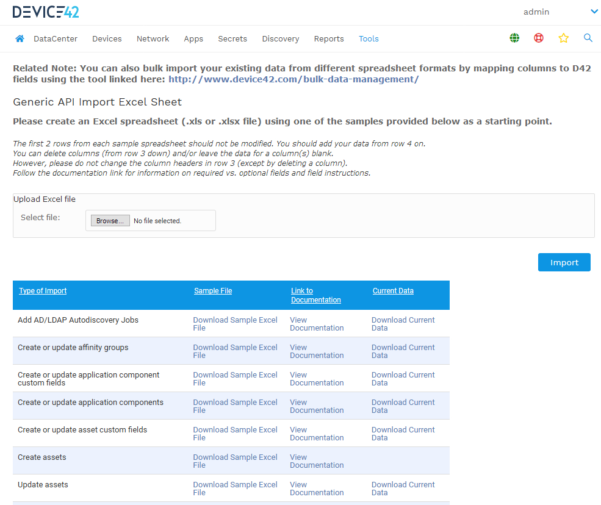Download sample Excel for application component custom fields
The height and width of the screenshot is (505, 601).
(235, 379)
